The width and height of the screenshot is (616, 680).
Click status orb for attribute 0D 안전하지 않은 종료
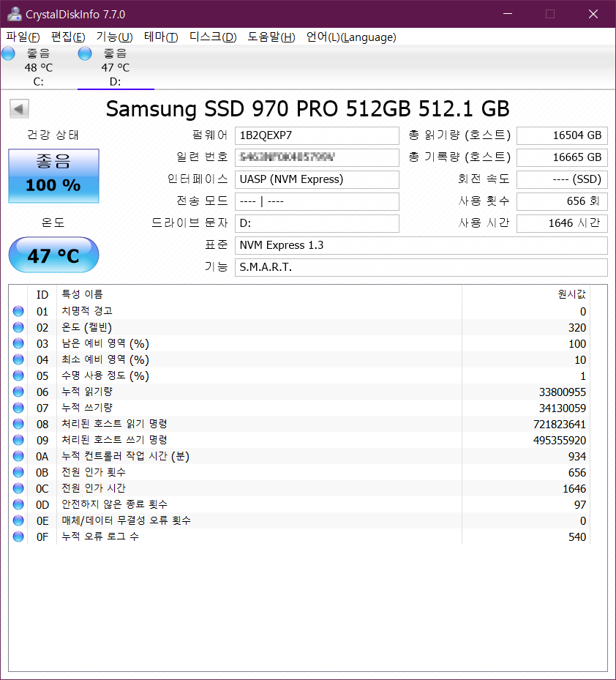18,504
